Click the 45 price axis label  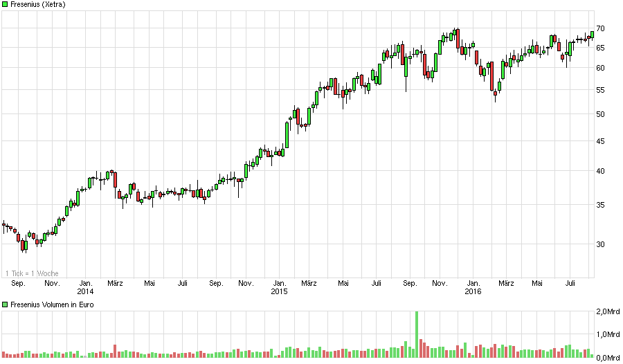coord(600,141)
